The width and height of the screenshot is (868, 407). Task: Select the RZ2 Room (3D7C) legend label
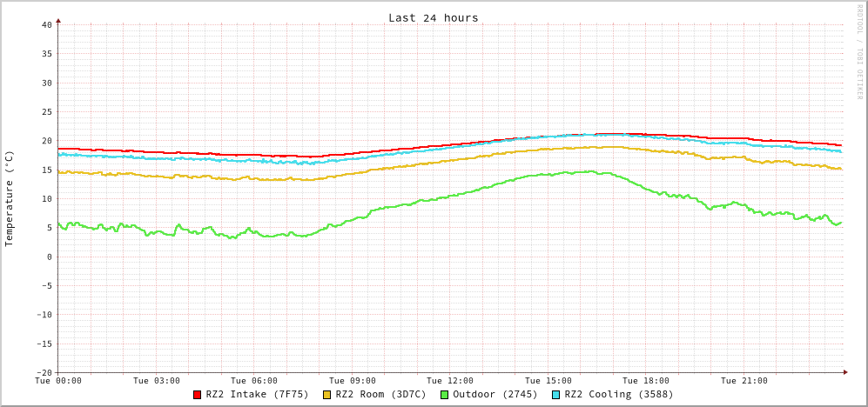tap(380, 394)
